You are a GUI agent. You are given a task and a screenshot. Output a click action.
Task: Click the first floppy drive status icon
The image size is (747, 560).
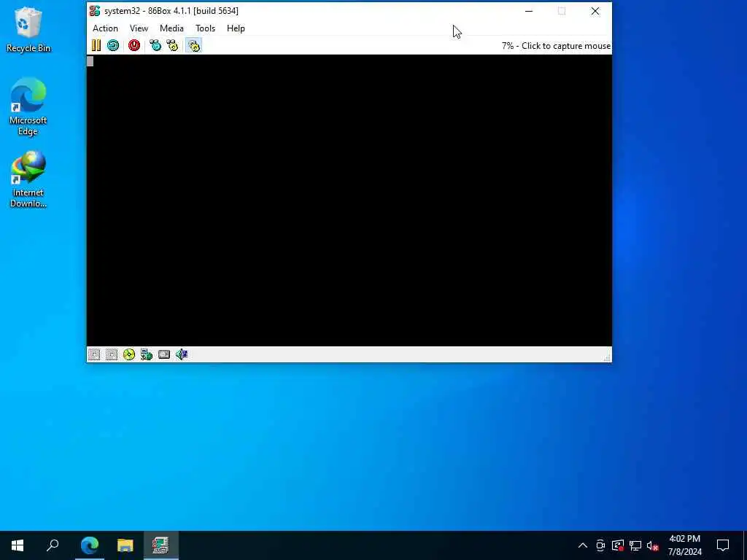(x=94, y=354)
